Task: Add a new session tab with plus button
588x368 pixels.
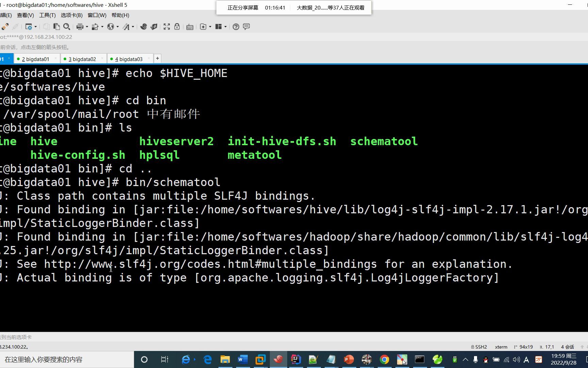Action: coord(158,59)
